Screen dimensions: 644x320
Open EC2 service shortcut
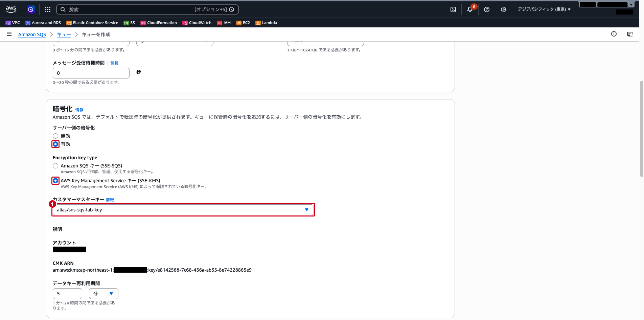(243, 23)
